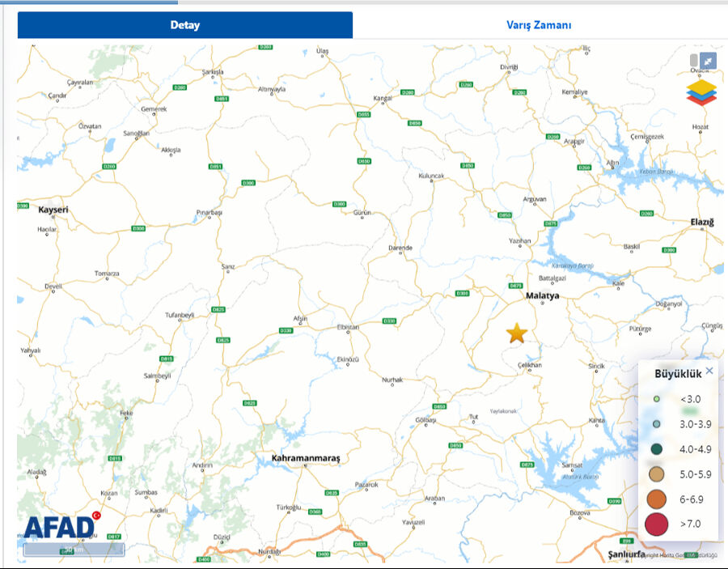The height and width of the screenshot is (569, 728).
Task: Click the AFAD logo
Action: [x=60, y=526]
